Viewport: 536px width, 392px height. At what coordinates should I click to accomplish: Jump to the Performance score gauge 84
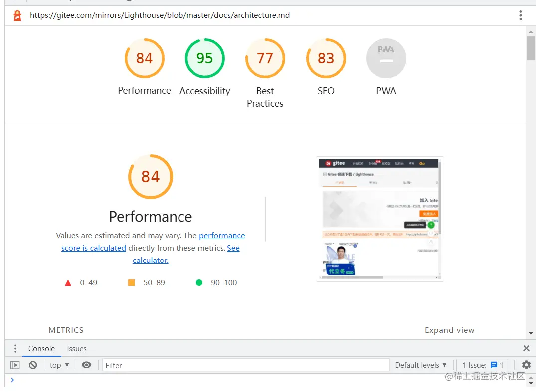tap(144, 58)
